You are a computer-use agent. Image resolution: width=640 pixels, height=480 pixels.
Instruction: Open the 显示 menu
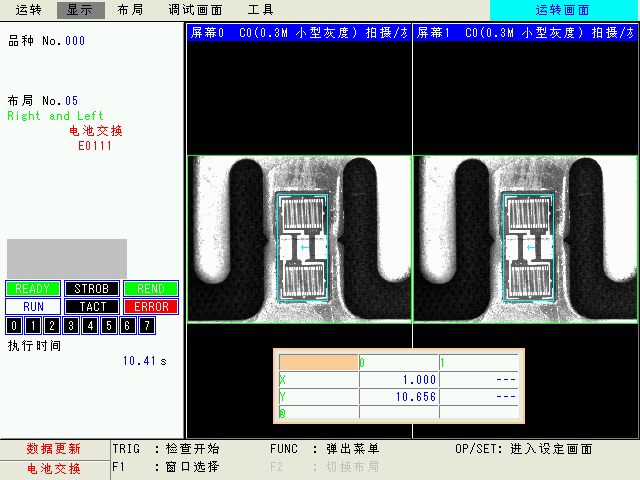(x=80, y=10)
